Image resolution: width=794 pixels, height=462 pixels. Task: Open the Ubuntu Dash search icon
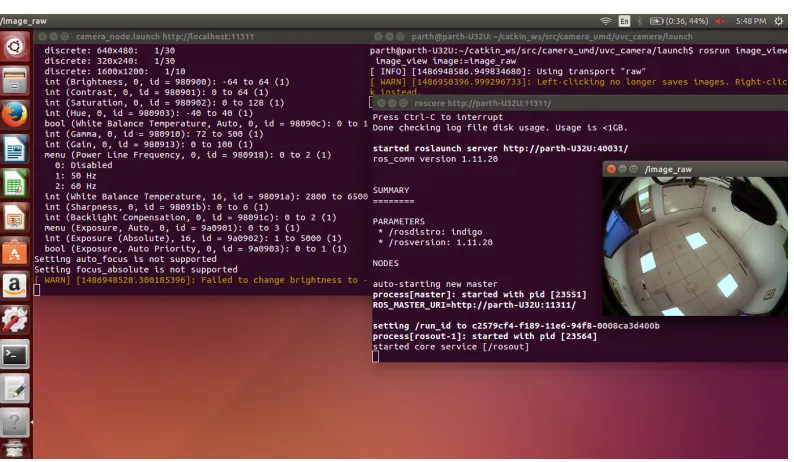(x=15, y=47)
